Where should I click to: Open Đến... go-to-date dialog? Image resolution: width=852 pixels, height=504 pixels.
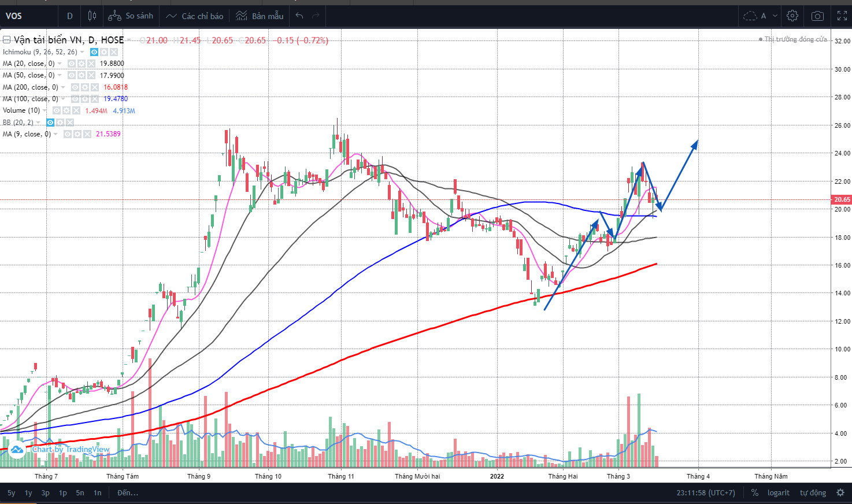[128, 493]
